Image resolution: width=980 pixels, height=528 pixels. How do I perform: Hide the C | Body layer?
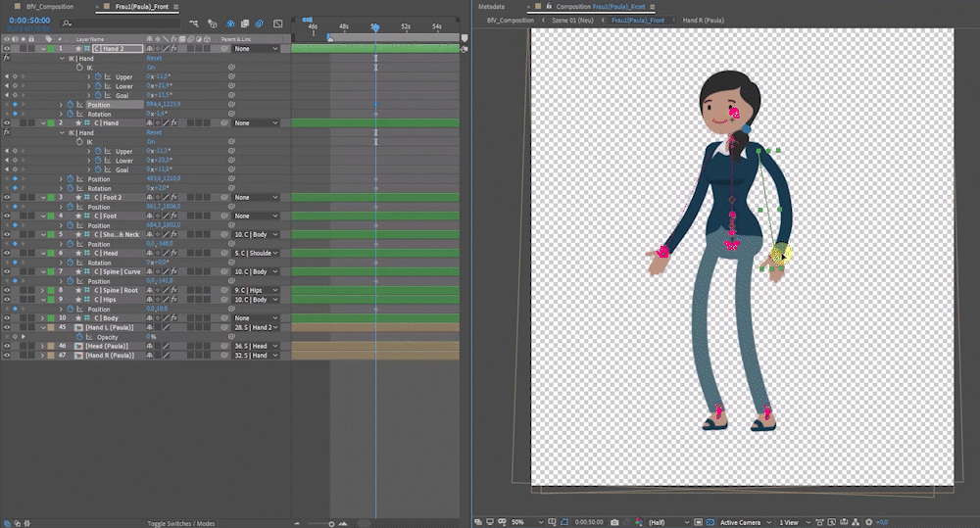7,317
